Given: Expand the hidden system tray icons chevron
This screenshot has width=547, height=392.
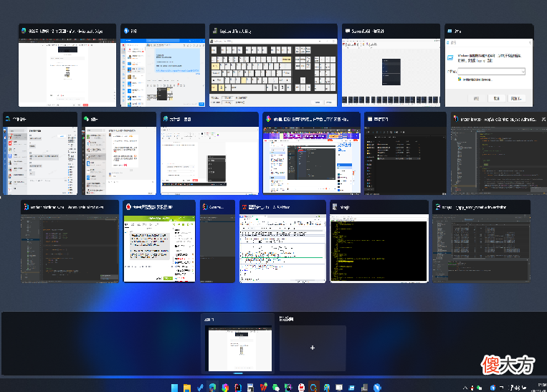Looking at the screenshot, I should (x=465, y=388).
